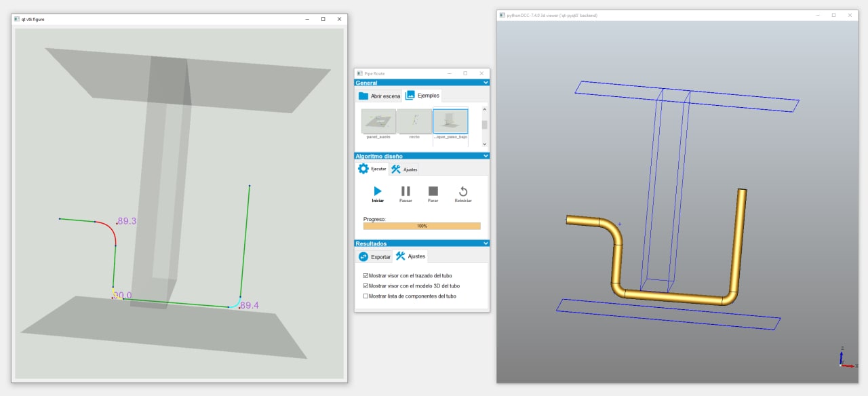The image size is (868, 396).
Task: Switch to the Exportar tab in Resultados
Action: point(374,256)
